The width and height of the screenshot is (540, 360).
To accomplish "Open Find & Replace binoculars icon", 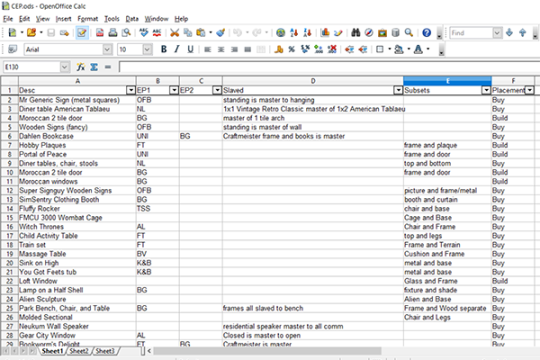I will click(356, 33).
